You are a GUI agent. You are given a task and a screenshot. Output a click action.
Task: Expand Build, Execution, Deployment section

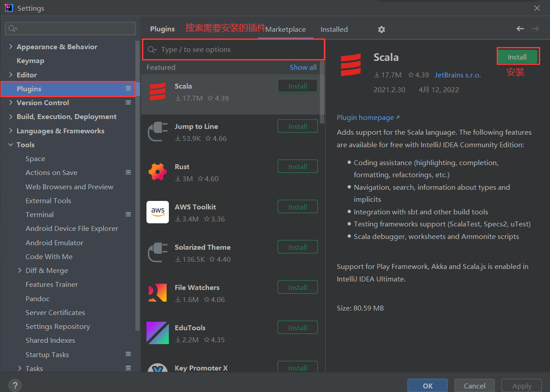11,116
